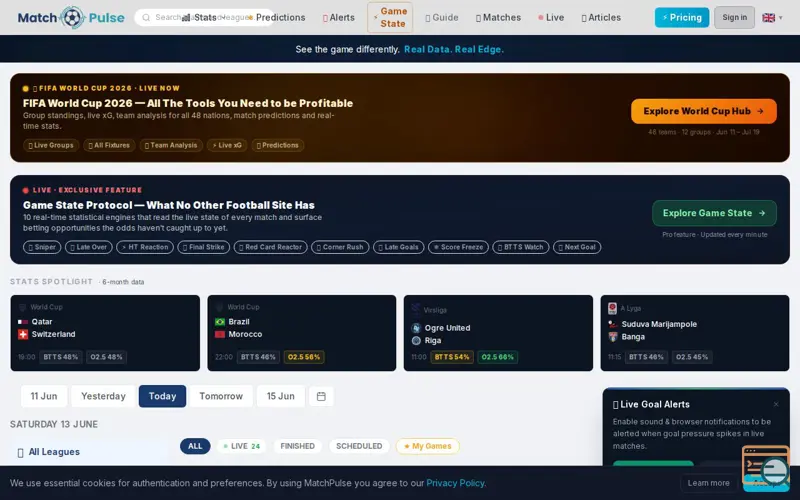
Task: Click the search magnifier icon
Action: 146,18
